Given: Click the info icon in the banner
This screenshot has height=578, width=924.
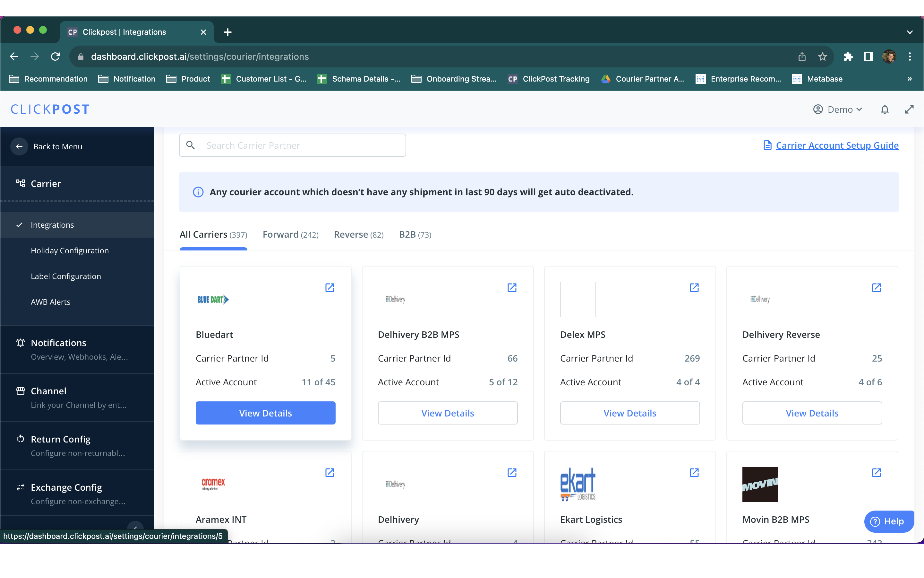Looking at the screenshot, I should (198, 192).
